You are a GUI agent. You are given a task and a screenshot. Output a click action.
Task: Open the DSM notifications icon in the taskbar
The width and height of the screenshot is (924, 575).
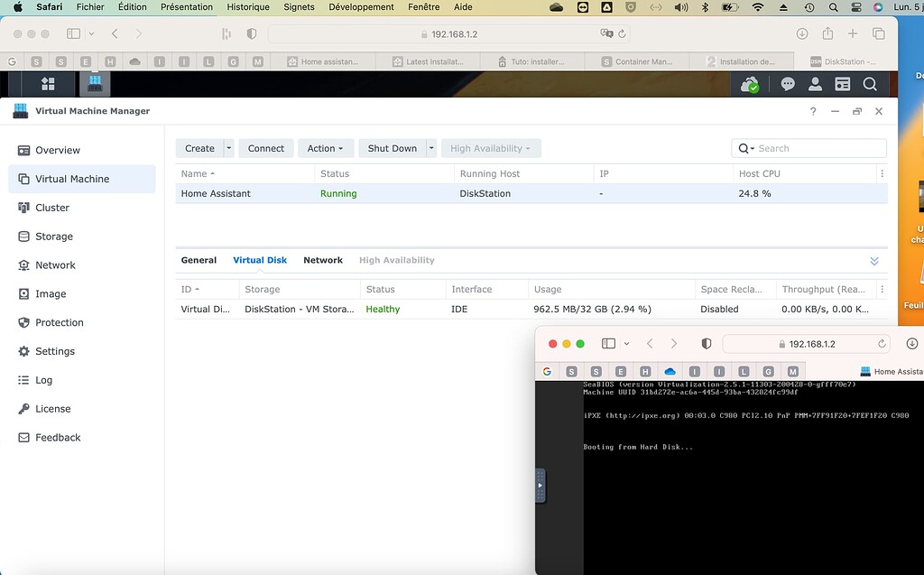788,83
